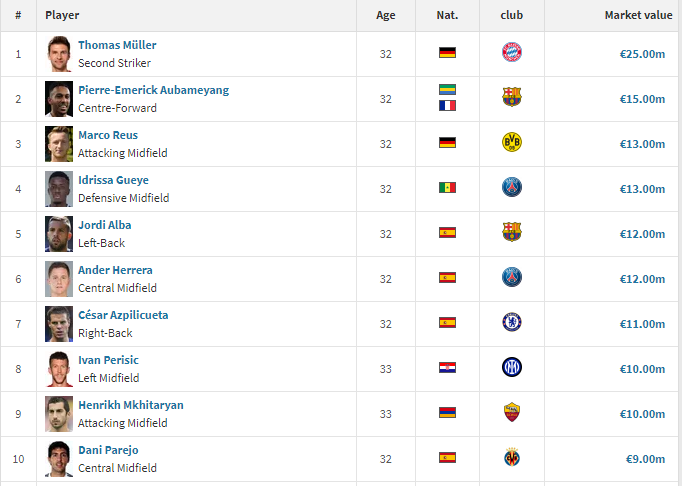
Task: Click the Borussia Dortmund club crest
Action: pos(512,142)
